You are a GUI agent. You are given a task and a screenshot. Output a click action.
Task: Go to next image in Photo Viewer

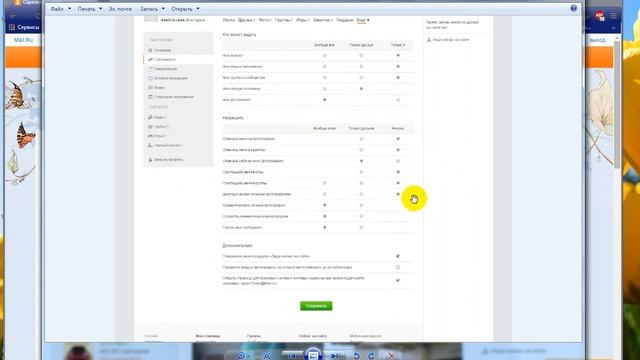334,356
